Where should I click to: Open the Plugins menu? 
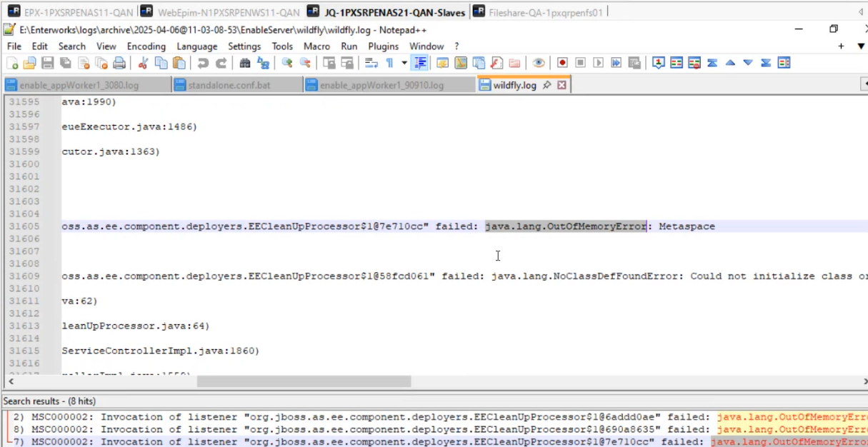[x=384, y=46]
